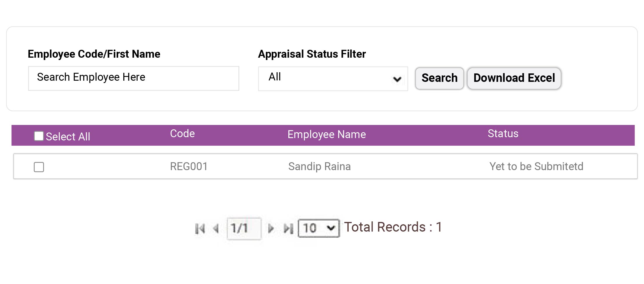The image size is (644, 284).
Task: Click the next page arrow
Action: [x=271, y=228]
